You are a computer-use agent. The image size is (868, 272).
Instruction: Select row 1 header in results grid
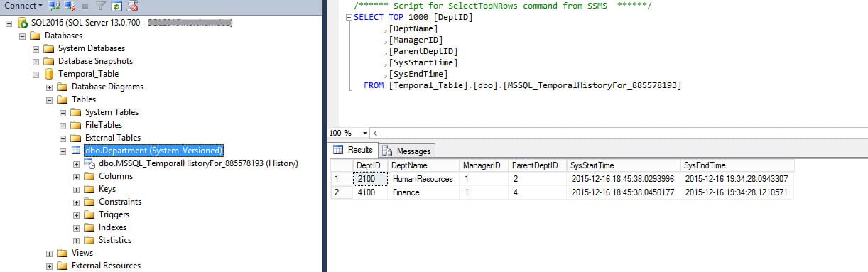pos(342,178)
